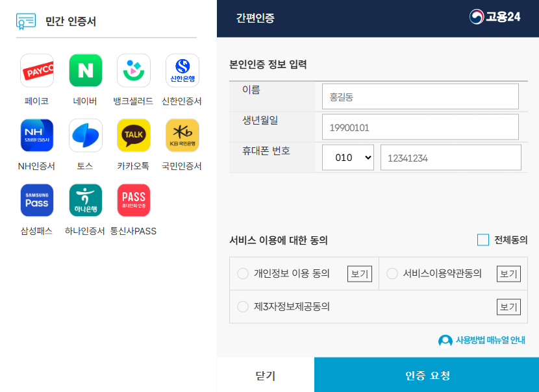The height and width of the screenshot is (392, 539).
Task: Select the Samsung Pass icon
Action: click(x=37, y=201)
